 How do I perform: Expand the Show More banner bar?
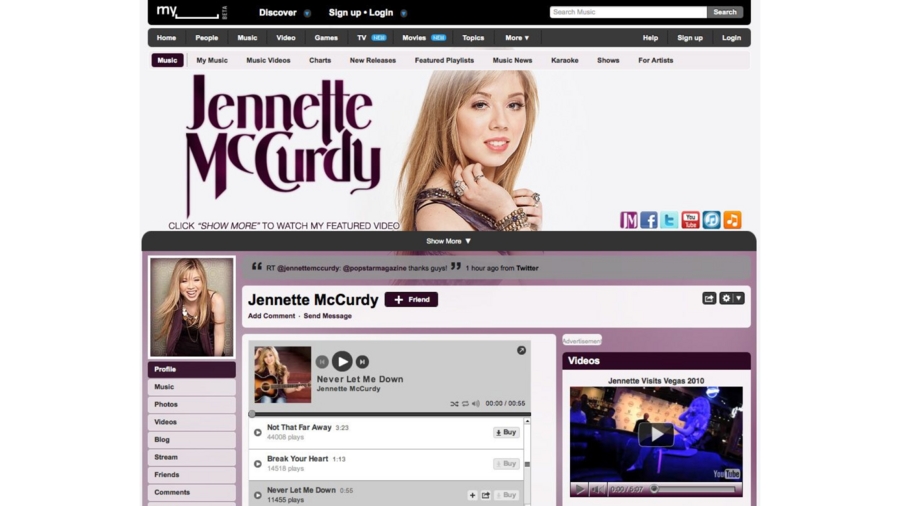coord(449,241)
